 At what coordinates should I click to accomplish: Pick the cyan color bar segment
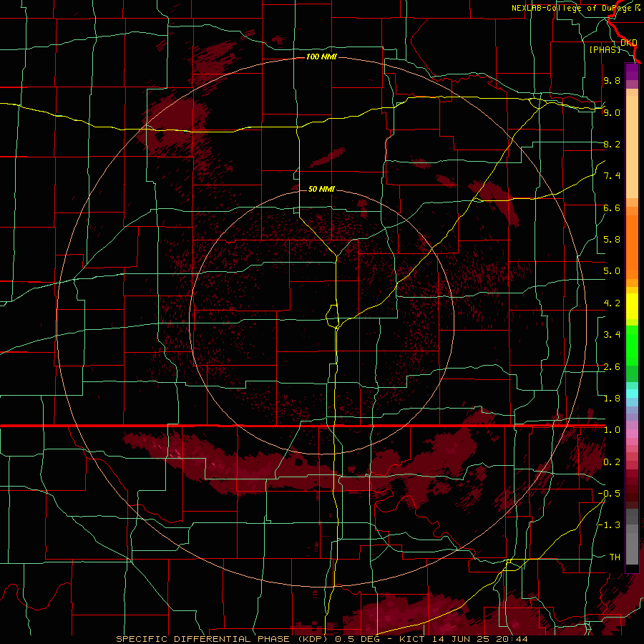coord(632,394)
